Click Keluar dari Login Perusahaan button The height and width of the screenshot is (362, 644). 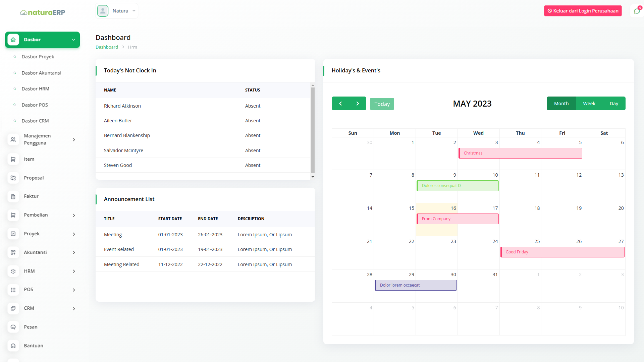583,11
